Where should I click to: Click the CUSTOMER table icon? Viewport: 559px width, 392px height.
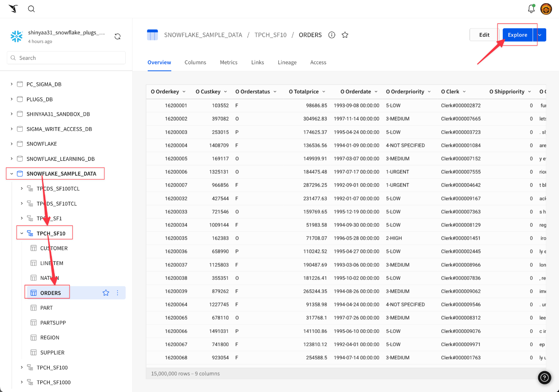coord(34,248)
